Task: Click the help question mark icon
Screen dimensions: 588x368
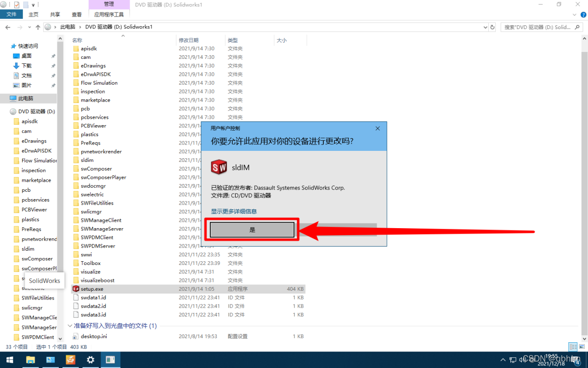Action: coord(583,15)
